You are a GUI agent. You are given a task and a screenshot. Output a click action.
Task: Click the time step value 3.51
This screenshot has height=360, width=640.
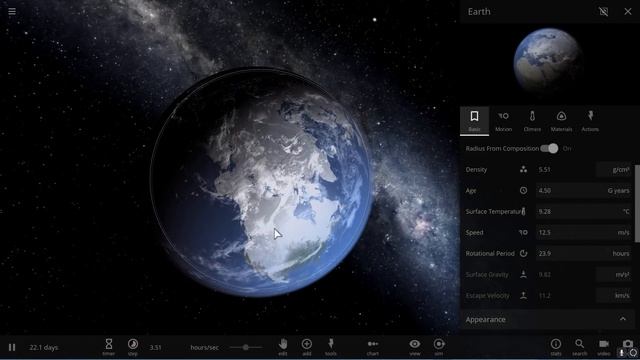(x=155, y=347)
